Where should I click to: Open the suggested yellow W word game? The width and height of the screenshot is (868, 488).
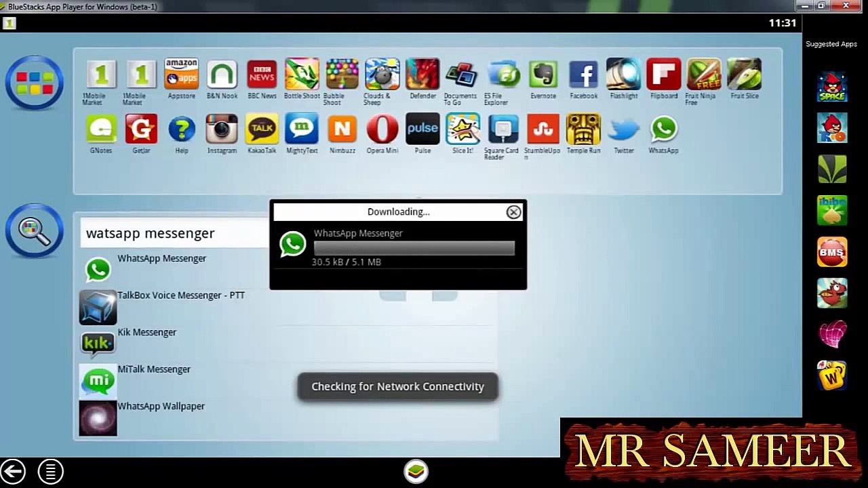click(x=832, y=376)
